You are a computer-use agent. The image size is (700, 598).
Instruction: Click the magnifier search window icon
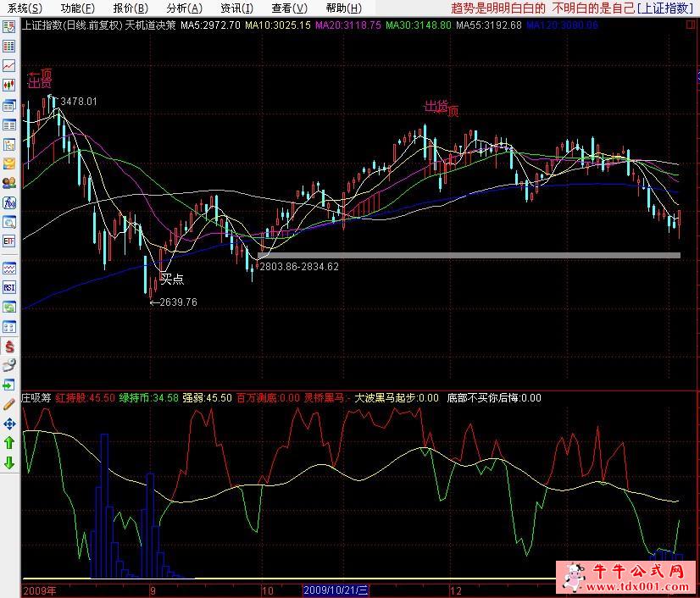[9, 222]
